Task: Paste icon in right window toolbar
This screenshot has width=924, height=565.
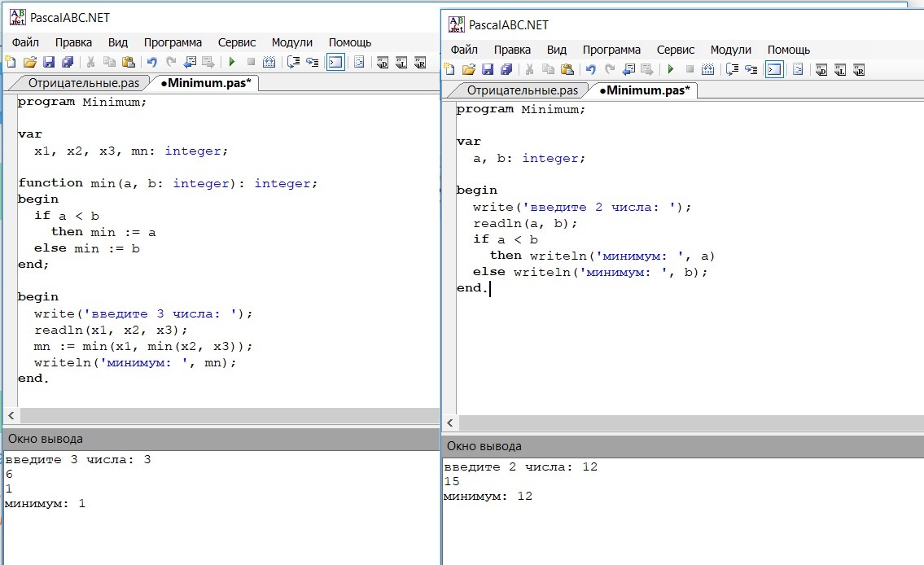Action: [x=567, y=69]
